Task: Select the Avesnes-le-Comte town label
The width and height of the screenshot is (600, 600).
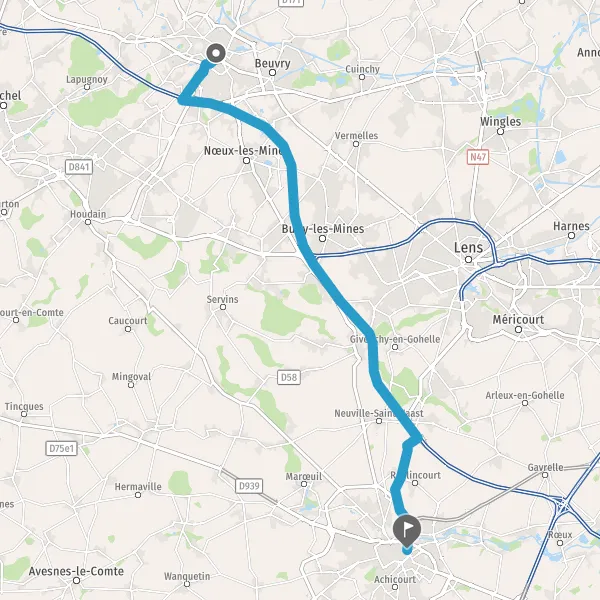Action: (x=76, y=571)
